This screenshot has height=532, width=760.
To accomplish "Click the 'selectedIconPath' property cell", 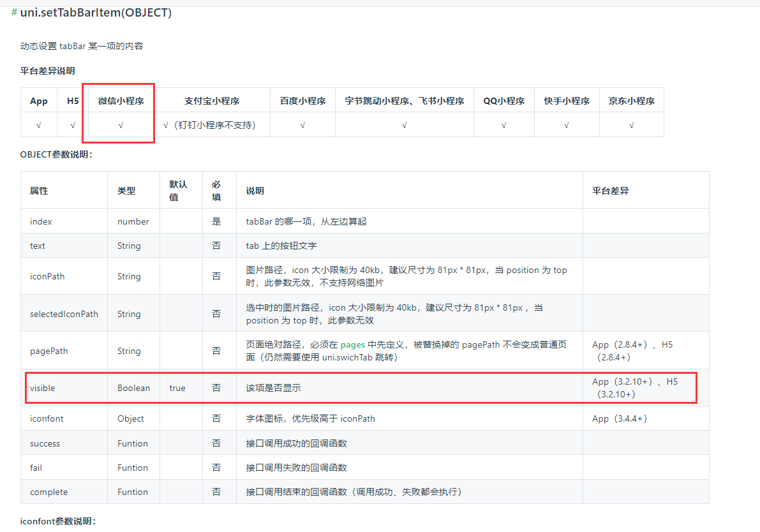I will (64, 314).
